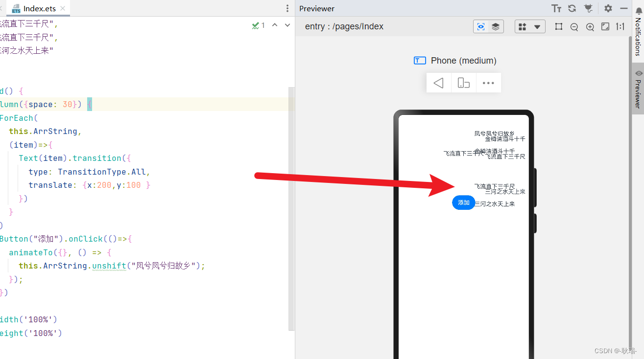This screenshot has width=644, height=359.
Task: Click the blue 添加 button in preview
Action: tap(463, 202)
